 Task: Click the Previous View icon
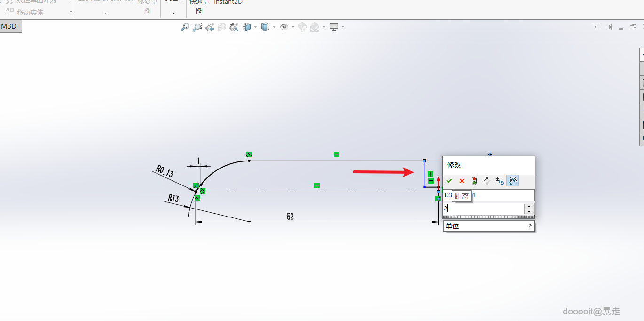click(210, 27)
